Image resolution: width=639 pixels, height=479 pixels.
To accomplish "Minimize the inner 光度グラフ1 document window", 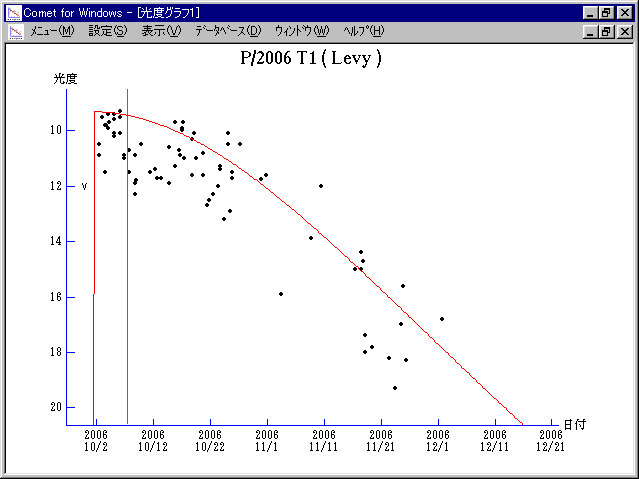I will pos(591,31).
